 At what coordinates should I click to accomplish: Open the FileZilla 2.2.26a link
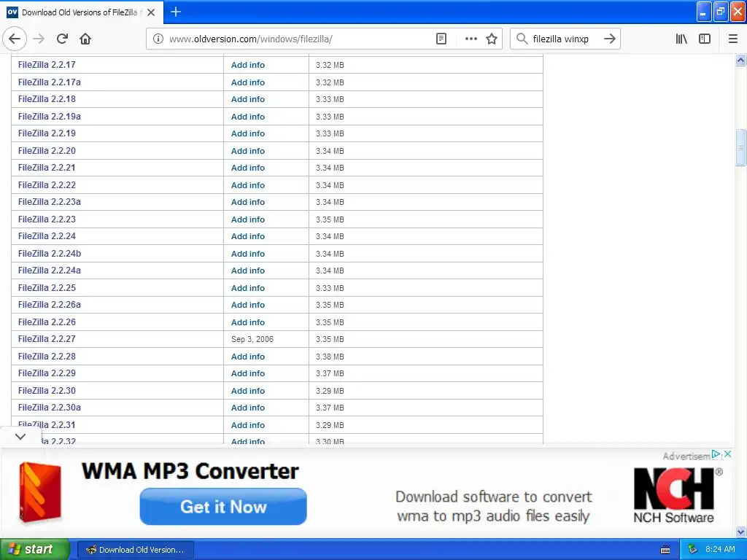click(x=50, y=305)
